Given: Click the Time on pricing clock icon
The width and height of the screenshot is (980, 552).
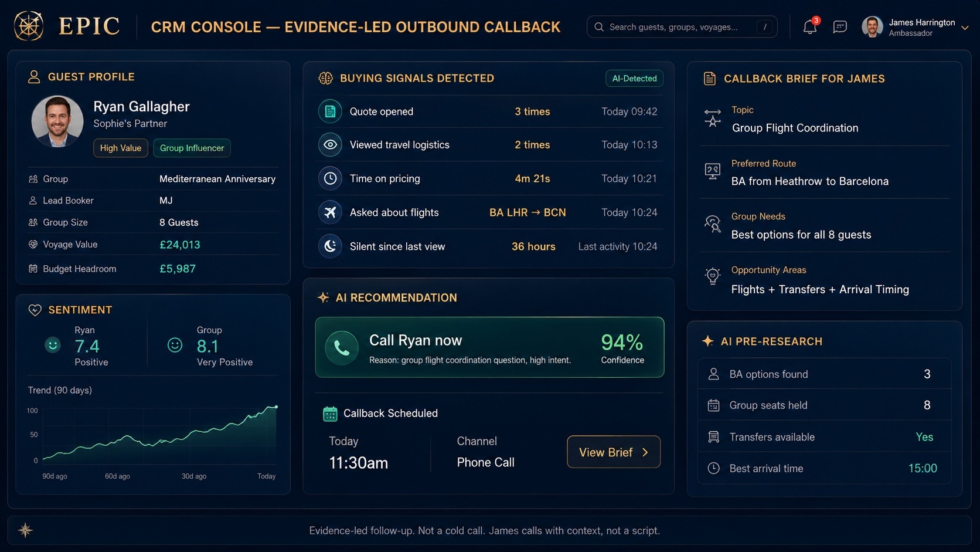Looking at the screenshot, I should coord(330,178).
